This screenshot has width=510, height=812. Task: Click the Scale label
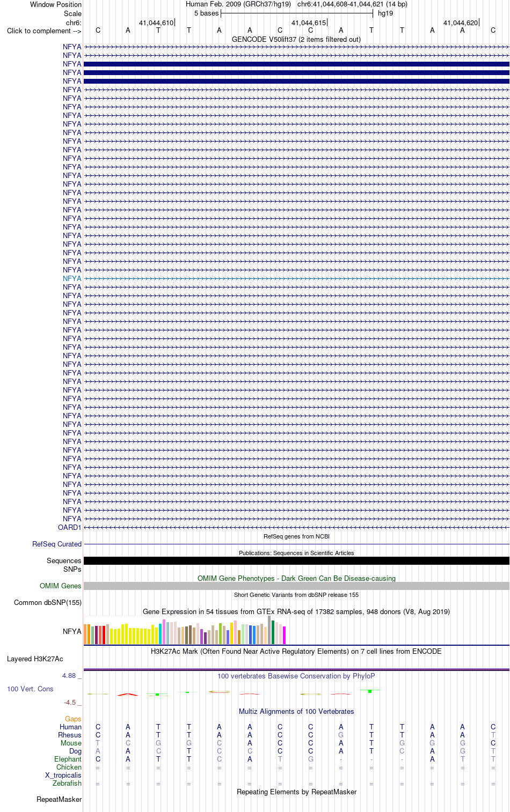coord(72,13)
